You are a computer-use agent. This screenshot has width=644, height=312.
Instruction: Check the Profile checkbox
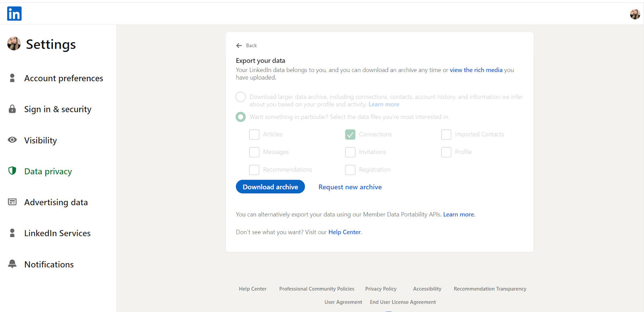click(x=446, y=152)
